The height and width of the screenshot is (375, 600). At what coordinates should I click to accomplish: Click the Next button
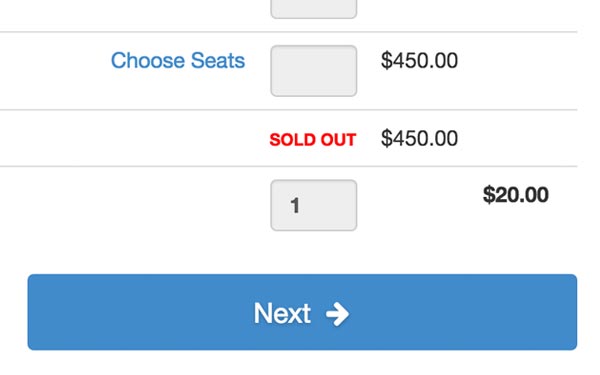[302, 312]
